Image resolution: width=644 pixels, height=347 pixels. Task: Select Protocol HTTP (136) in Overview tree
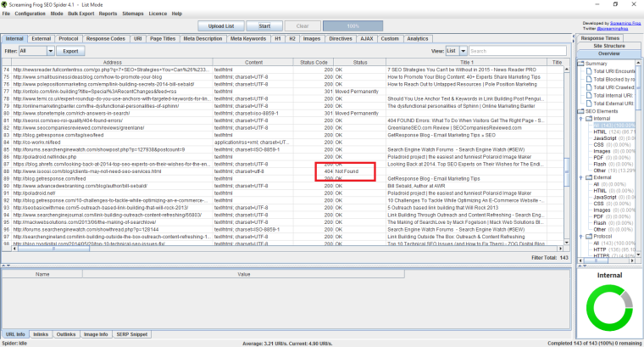click(x=614, y=249)
